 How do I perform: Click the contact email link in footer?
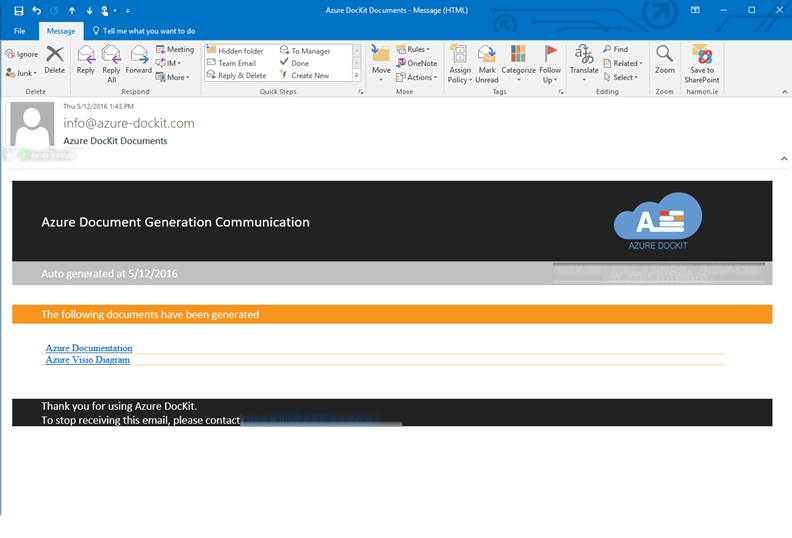310,419
